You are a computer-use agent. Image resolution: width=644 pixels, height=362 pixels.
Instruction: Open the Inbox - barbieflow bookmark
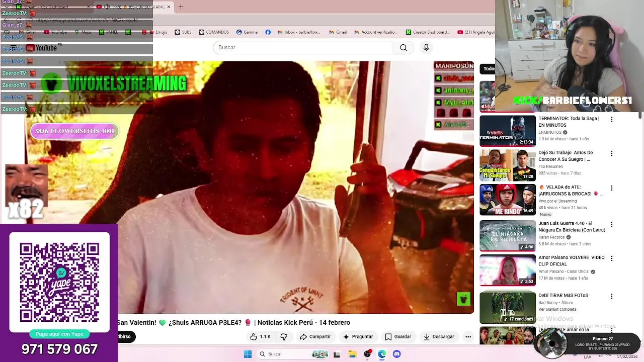299,32
